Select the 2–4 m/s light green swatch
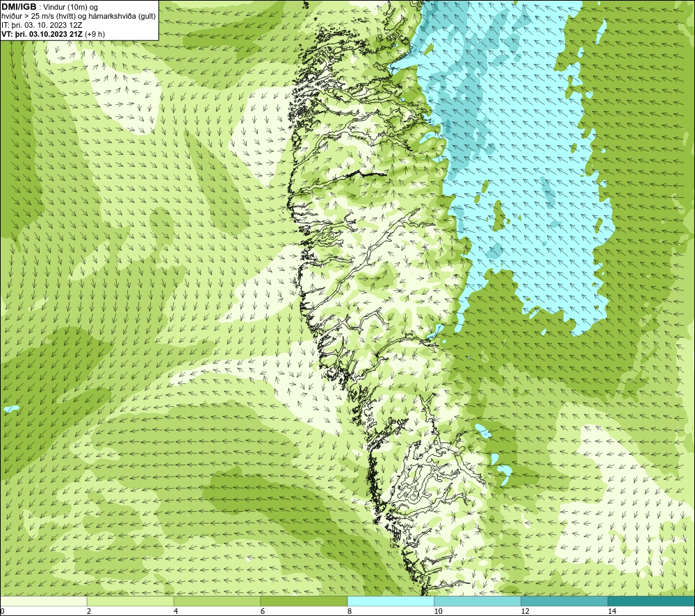Viewport: 695px width, 616px height. (131, 601)
